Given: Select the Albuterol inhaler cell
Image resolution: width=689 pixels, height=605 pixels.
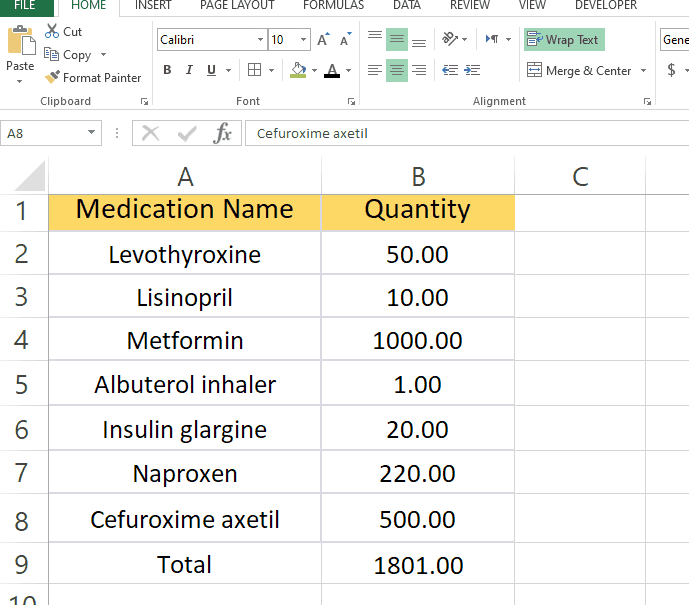Looking at the screenshot, I should [185, 384].
